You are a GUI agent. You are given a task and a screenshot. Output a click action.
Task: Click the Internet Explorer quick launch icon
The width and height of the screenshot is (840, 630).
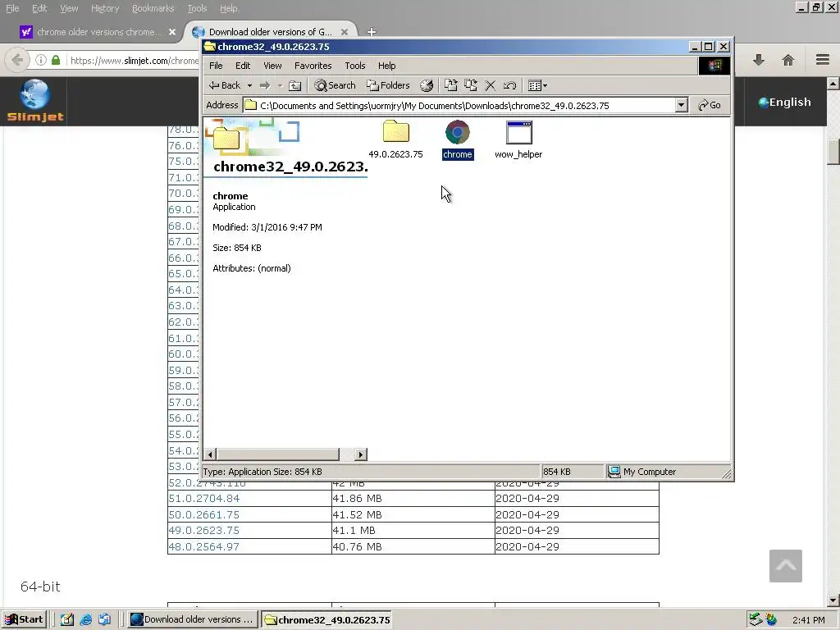click(85, 620)
